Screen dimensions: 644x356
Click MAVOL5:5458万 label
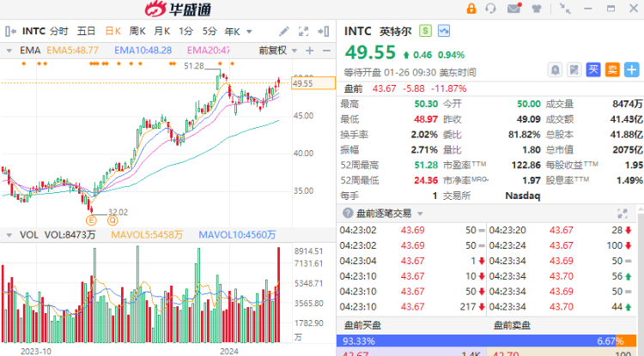tap(147, 235)
